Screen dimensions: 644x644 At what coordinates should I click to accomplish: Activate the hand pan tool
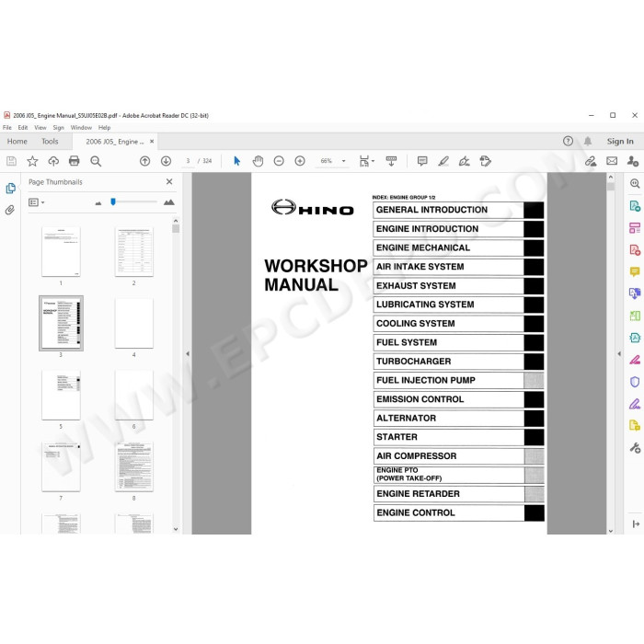coord(258,161)
